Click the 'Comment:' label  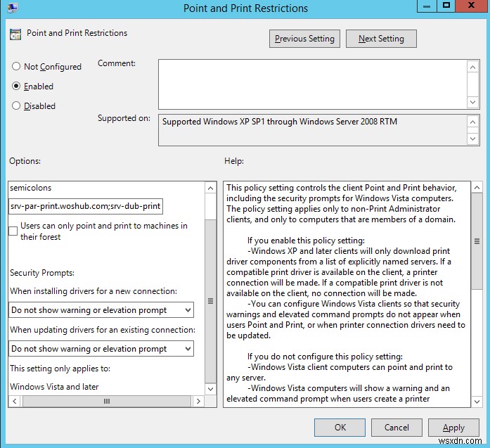click(x=117, y=63)
